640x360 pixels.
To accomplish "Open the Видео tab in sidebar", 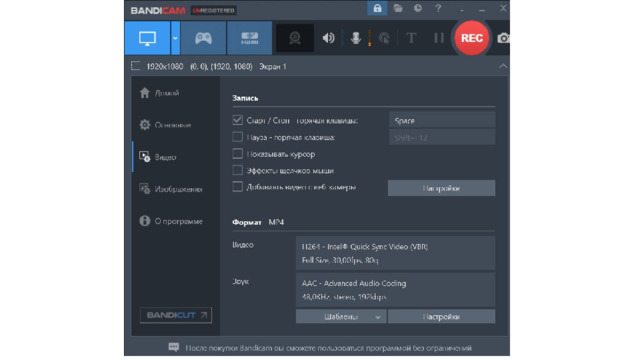I will 158,157.
